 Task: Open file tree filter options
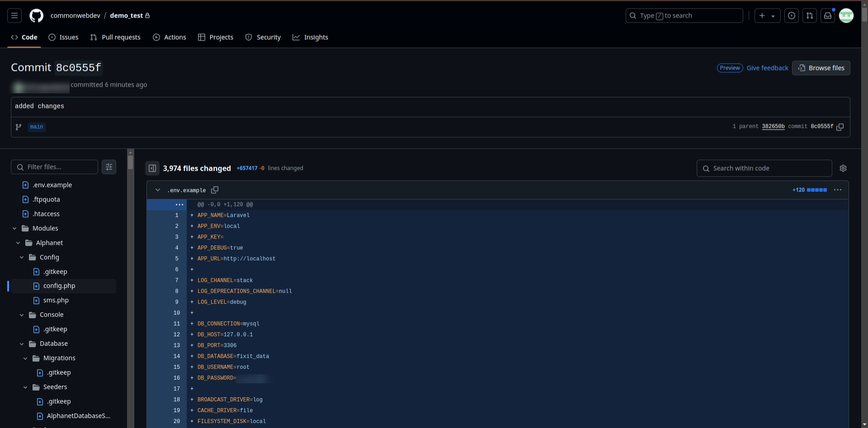point(109,167)
